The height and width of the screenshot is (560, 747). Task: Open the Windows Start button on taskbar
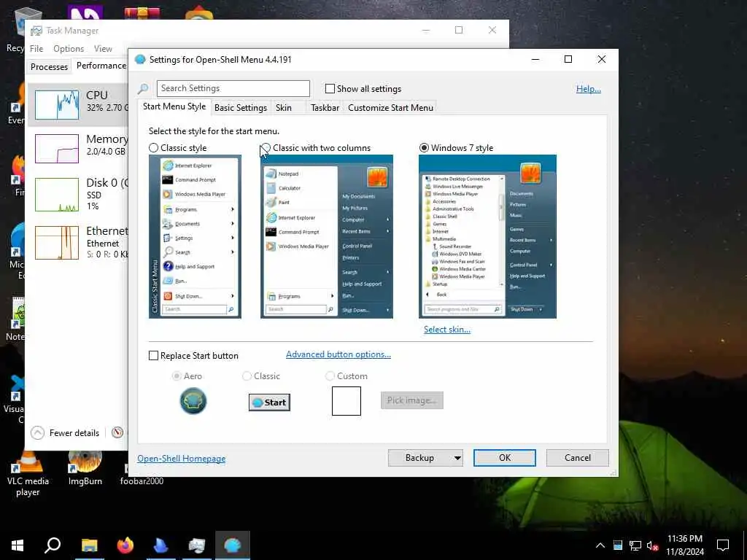click(18, 545)
